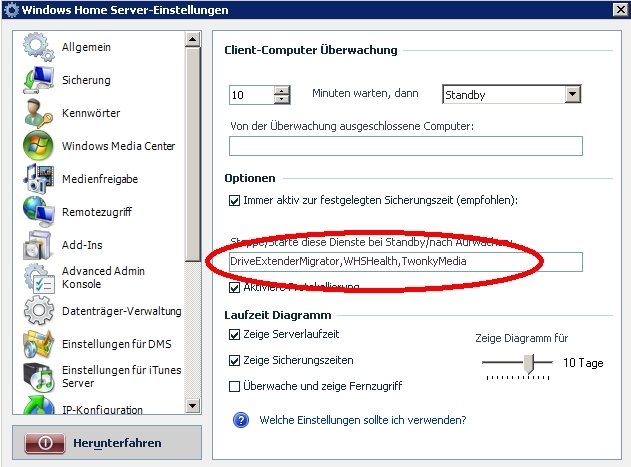This screenshot has width=631, height=467.
Task: Uncheck Zeige Serverlaufzeit
Action: coord(234,335)
